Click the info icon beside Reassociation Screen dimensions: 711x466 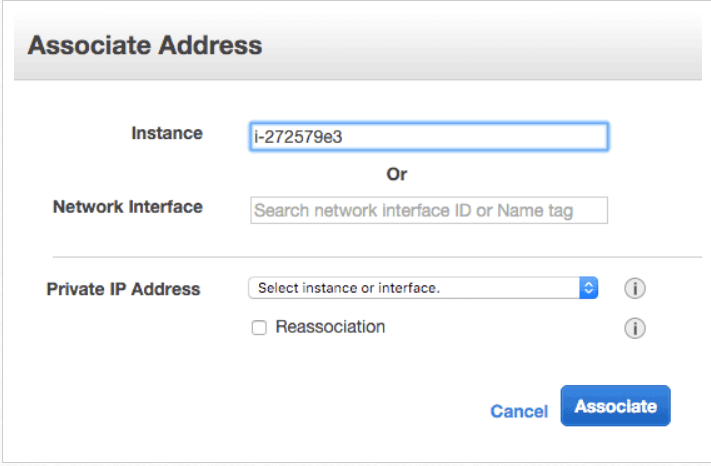click(634, 328)
